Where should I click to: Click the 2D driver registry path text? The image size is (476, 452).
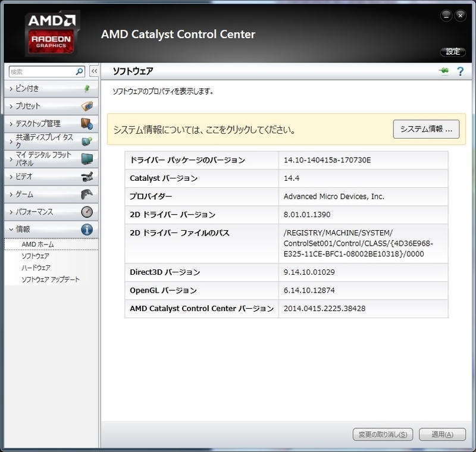[x=358, y=243]
